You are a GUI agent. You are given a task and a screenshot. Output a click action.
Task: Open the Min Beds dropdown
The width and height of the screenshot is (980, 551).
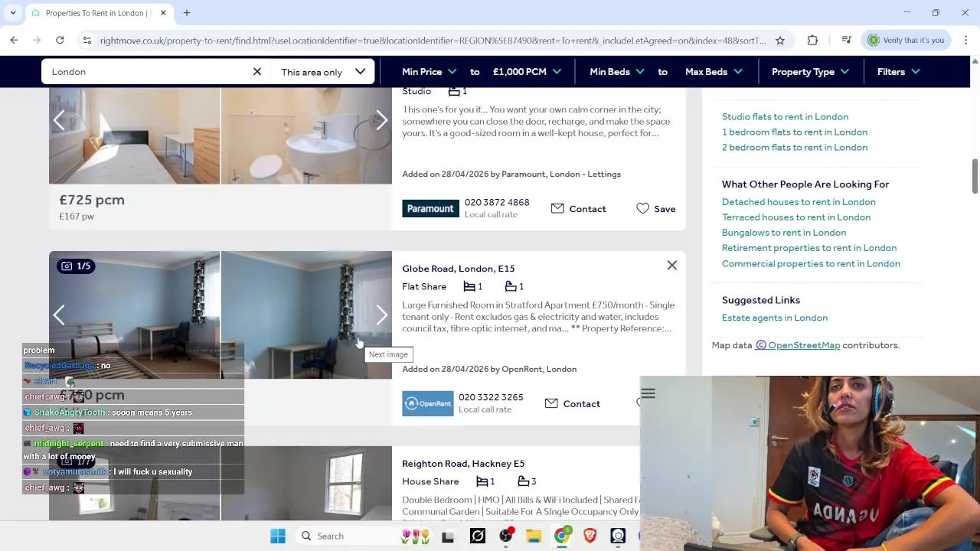point(617,72)
